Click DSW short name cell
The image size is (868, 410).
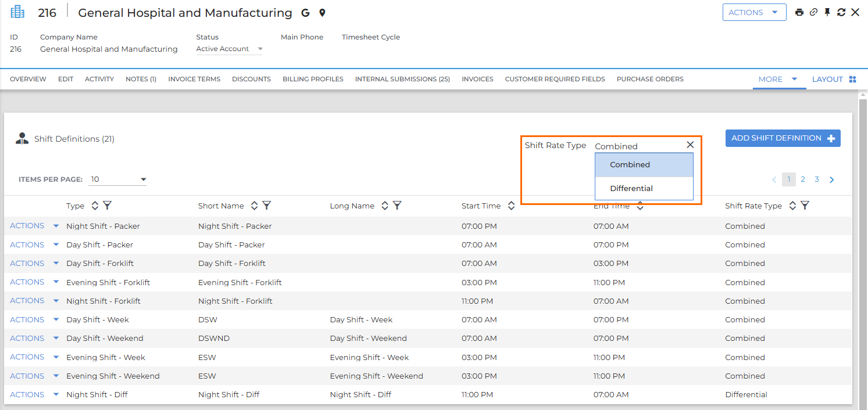pos(208,319)
